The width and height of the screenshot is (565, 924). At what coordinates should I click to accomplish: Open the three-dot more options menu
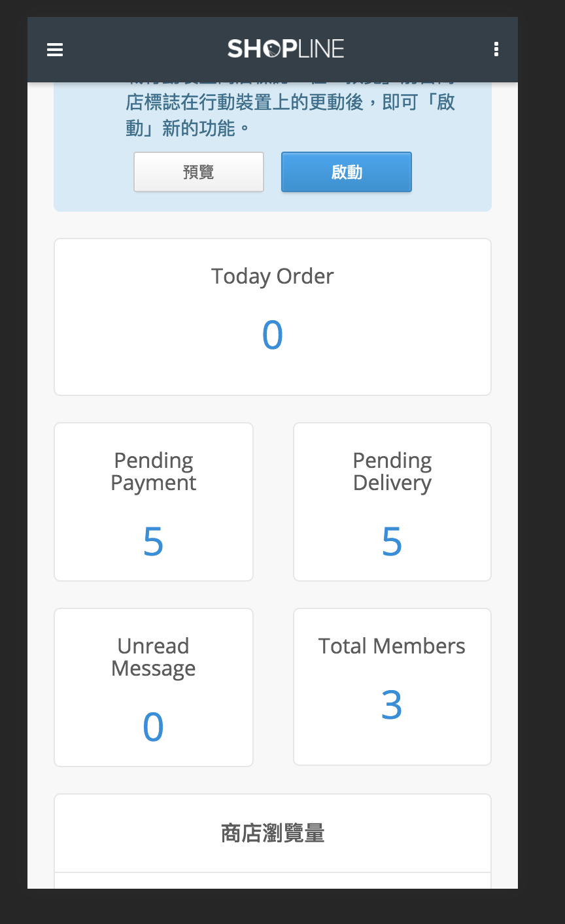pyautogui.click(x=496, y=50)
